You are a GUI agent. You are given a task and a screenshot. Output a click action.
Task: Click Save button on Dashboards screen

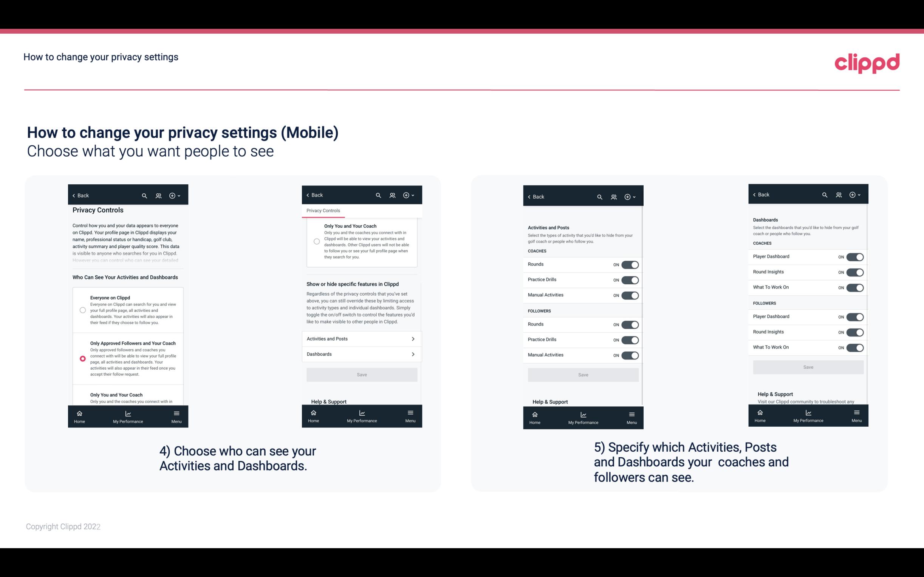(808, 366)
